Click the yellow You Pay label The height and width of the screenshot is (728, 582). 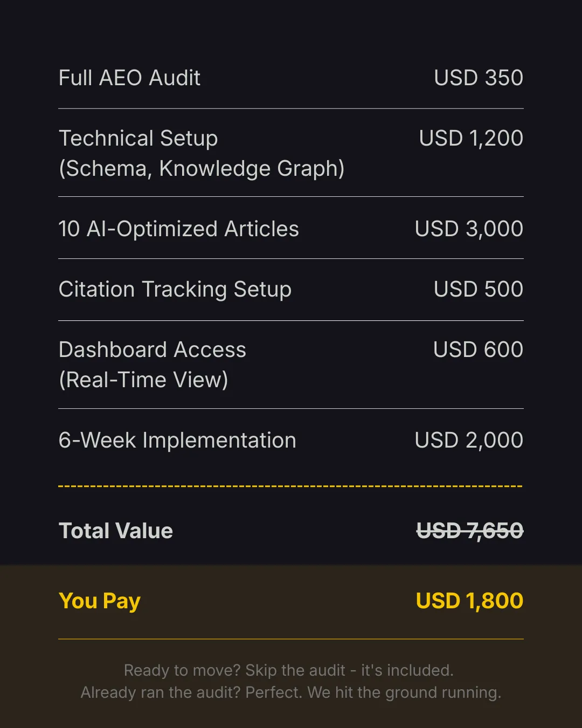pos(100,601)
